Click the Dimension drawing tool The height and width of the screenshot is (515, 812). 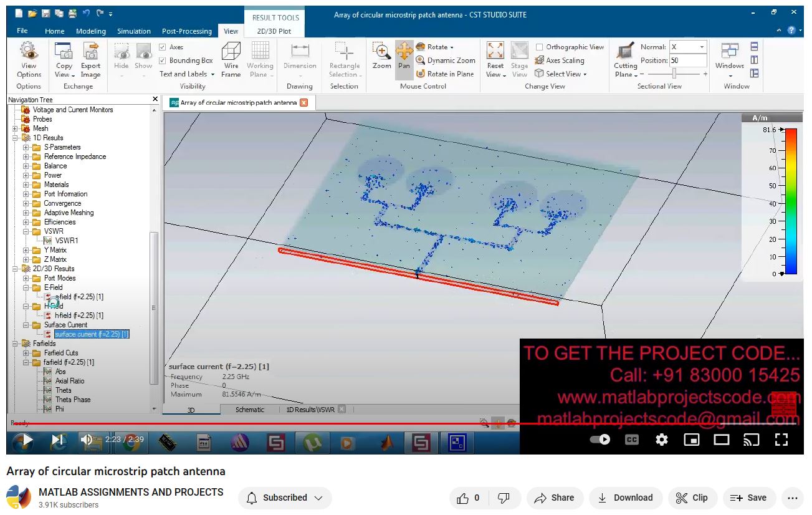[x=300, y=55]
